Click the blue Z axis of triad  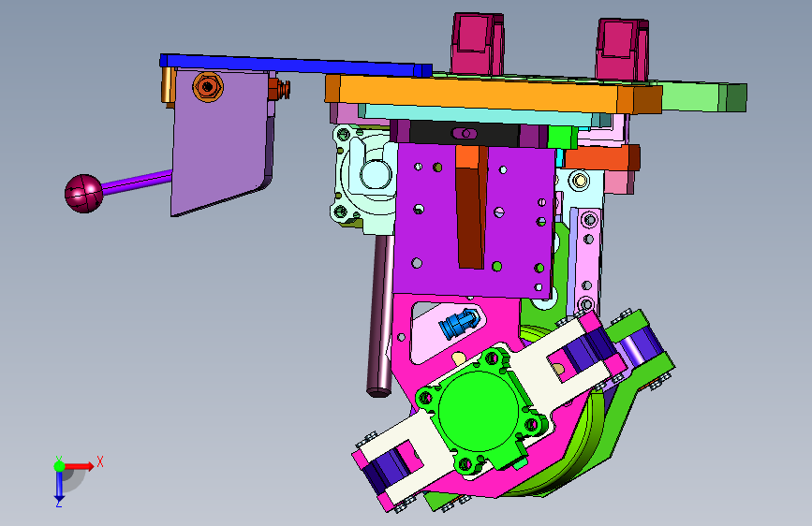pyautogui.click(x=59, y=485)
